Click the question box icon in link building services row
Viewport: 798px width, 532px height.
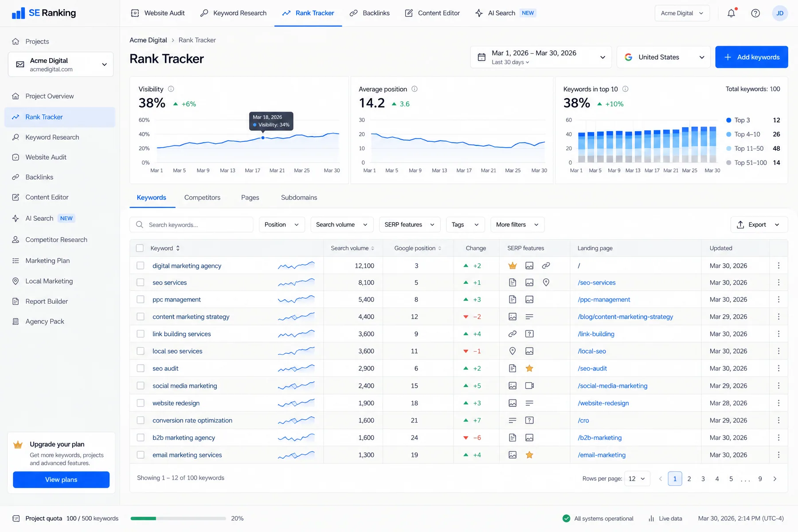point(529,334)
